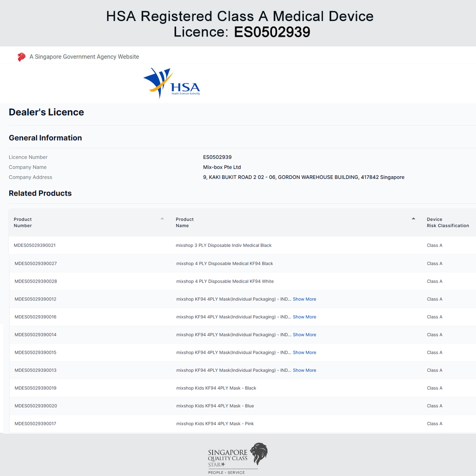This screenshot has height=476, width=476.
Task: Select the Product Name column header
Action: pyautogui.click(x=185, y=222)
